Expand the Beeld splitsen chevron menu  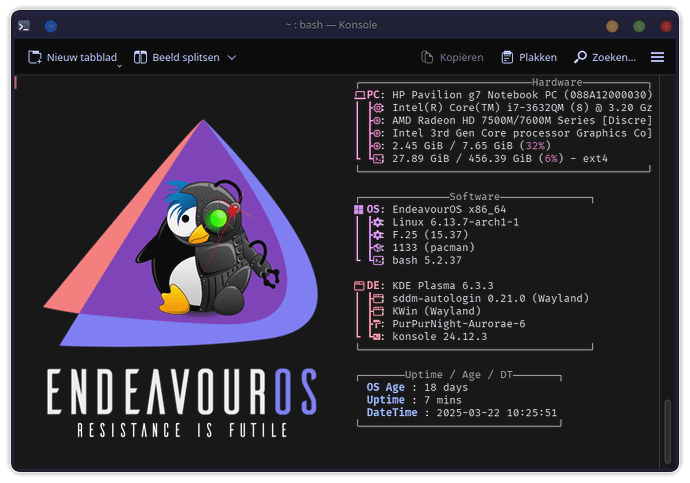coord(232,58)
